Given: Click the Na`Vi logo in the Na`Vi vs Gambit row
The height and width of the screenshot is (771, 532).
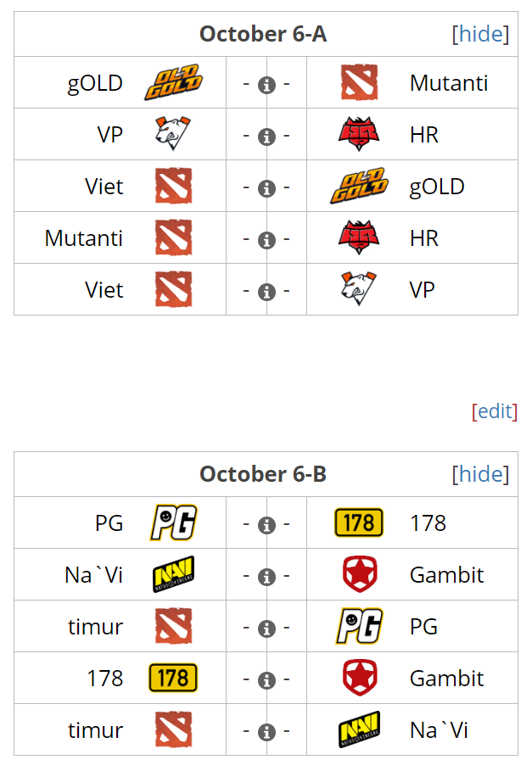Looking at the screenshot, I should click(173, 574).
